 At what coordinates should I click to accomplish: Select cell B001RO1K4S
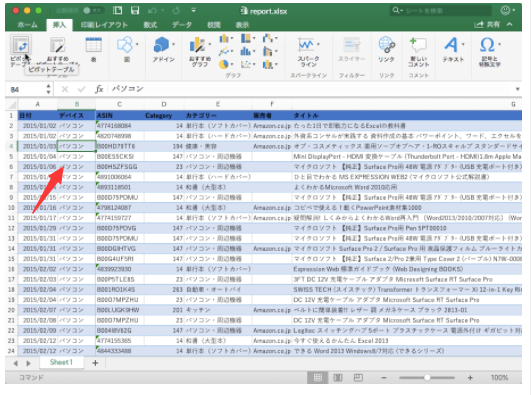[120, 290]
